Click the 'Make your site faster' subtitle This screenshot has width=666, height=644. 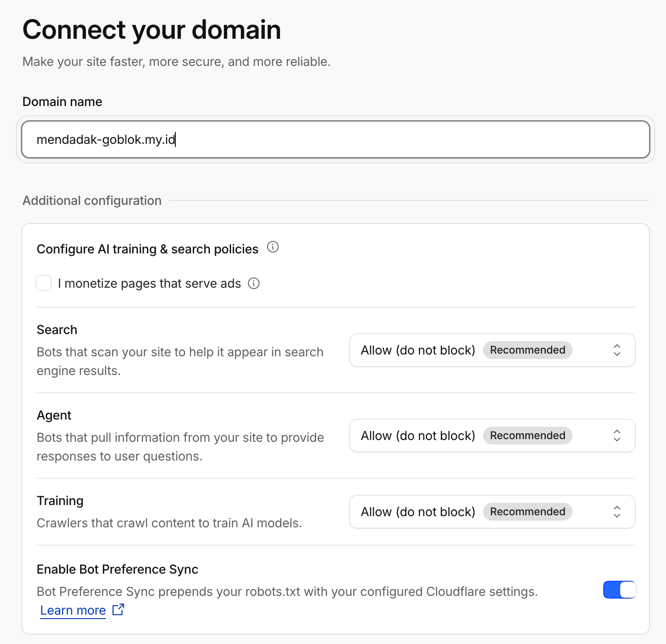coord(177,61)
